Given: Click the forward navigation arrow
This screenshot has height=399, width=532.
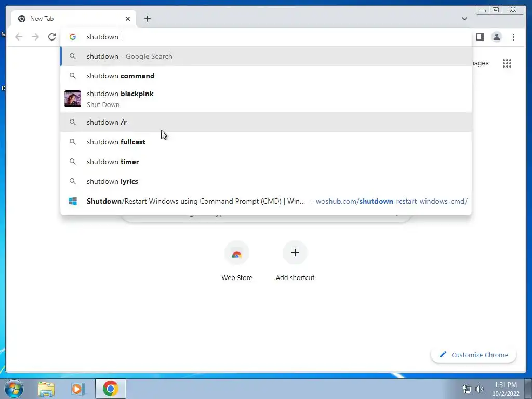Looking at the screenshot, I should click(35, 37).
